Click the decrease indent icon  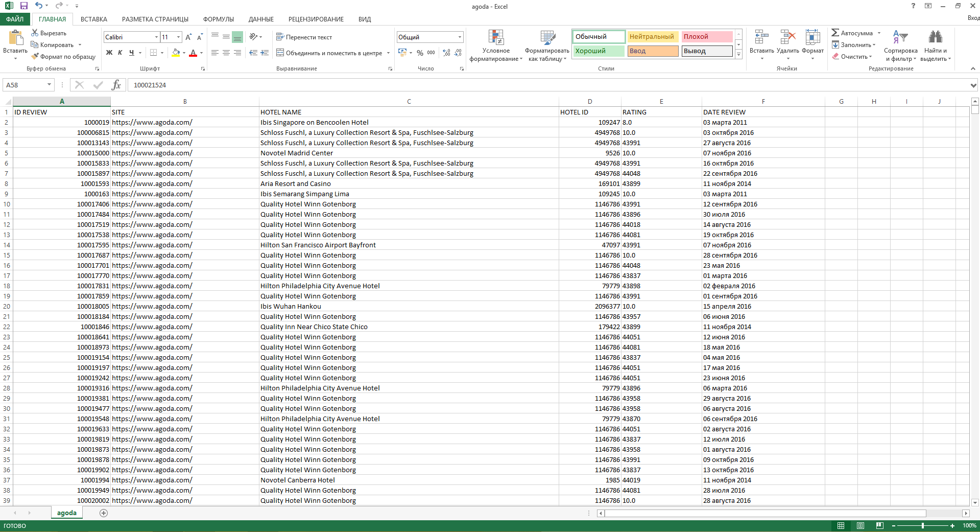coord(253,53)
